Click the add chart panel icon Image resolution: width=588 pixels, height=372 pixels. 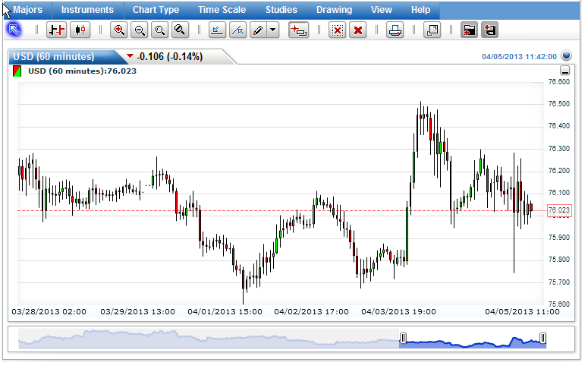[298, 30]
